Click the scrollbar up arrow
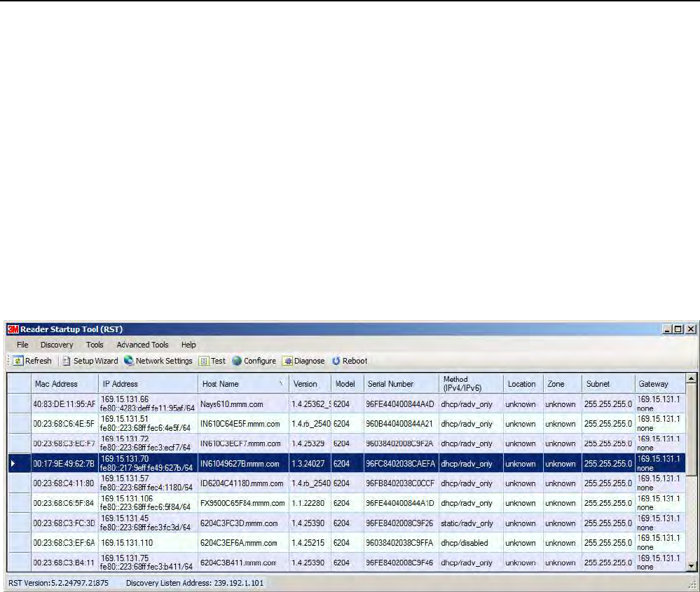 point(692,378)
